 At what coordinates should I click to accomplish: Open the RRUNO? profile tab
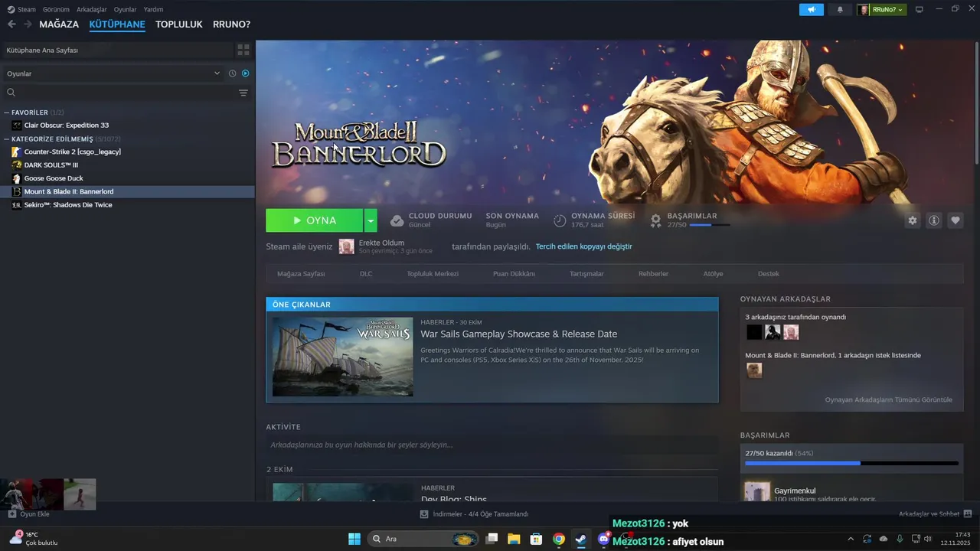point(231,24)
